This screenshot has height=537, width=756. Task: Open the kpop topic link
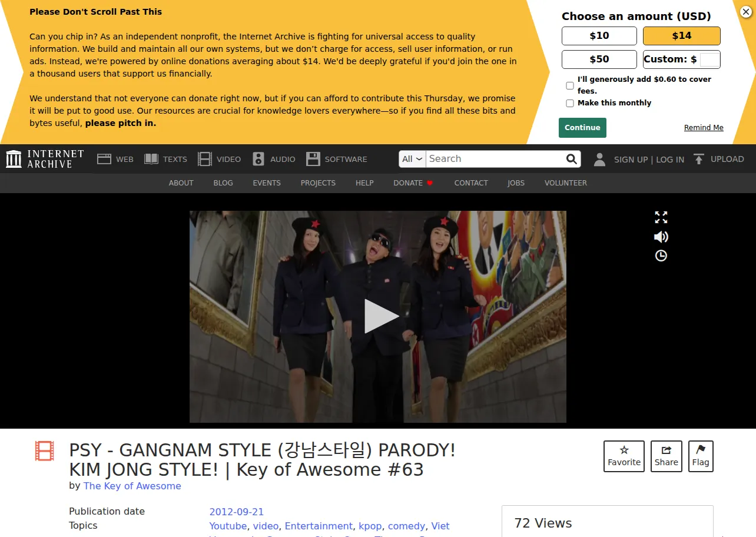(370, 526)
